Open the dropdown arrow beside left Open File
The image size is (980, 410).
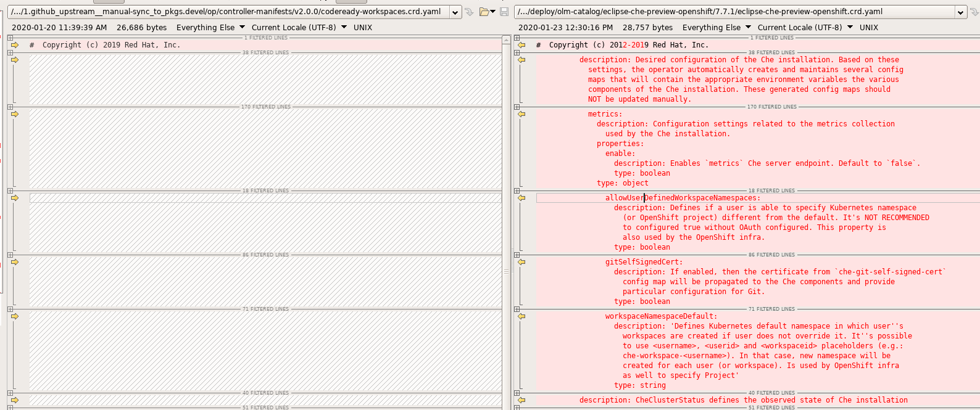(x=492, y=12)
